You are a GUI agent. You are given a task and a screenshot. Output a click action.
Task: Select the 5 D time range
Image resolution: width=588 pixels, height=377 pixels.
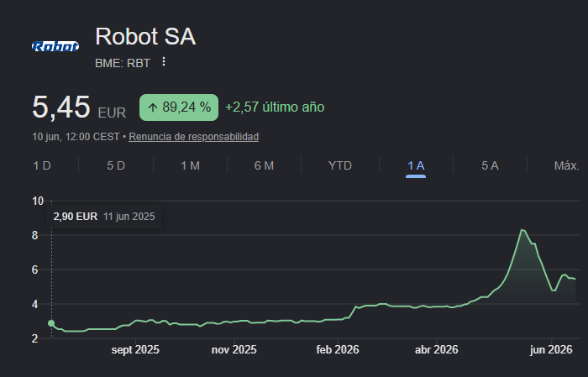coord(116,165)
